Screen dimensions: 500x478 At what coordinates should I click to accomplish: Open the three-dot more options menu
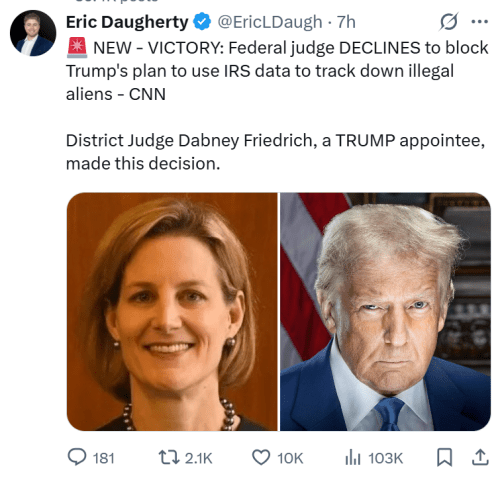coord(480,22)
